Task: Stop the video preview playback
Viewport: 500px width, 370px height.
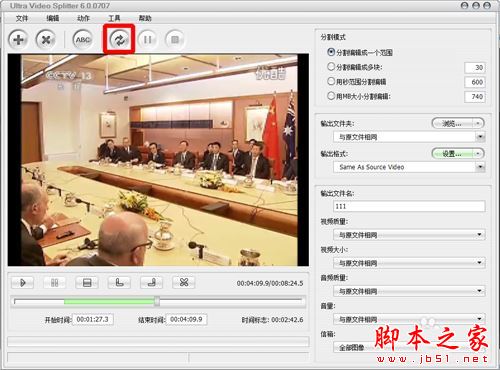Action: 87,283
